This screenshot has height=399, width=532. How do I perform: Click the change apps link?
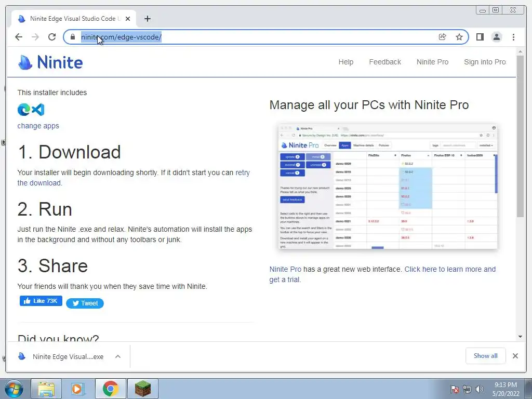[38, 126]
